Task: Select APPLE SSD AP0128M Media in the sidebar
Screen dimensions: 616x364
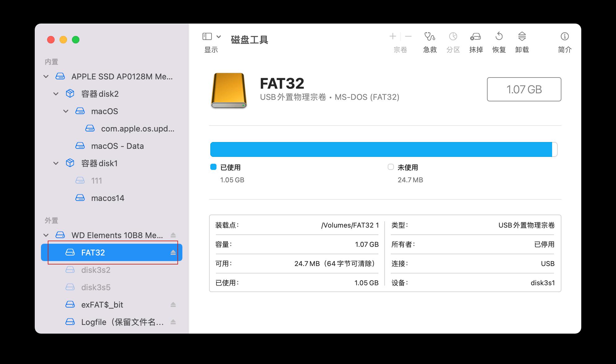Action: [x=112, y=77]
